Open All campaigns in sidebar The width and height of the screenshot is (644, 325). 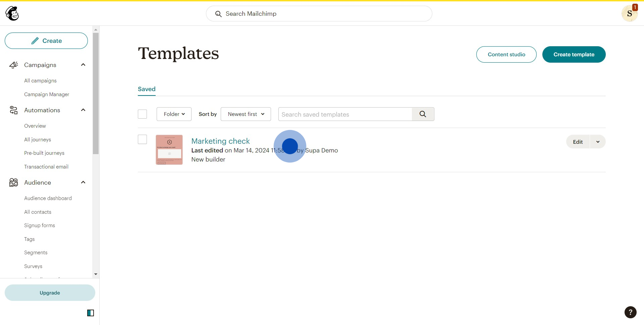[x=40, y=81]
